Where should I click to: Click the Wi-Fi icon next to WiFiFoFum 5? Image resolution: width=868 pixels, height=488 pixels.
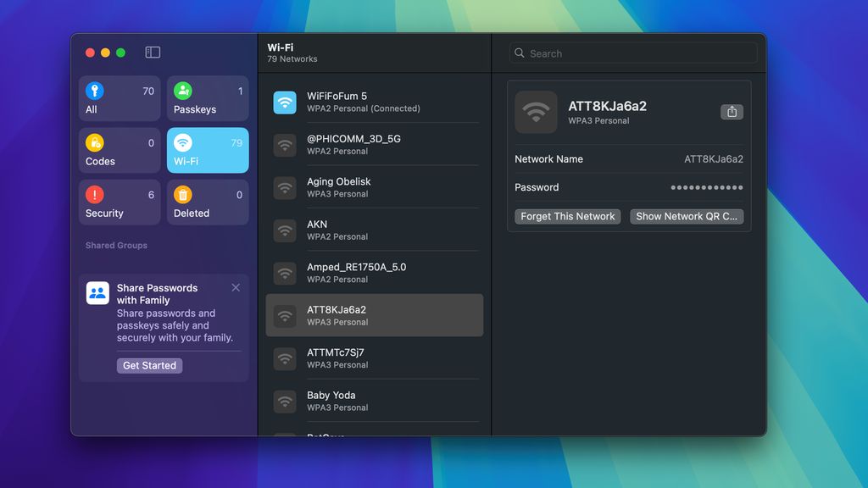click(284, 102)
